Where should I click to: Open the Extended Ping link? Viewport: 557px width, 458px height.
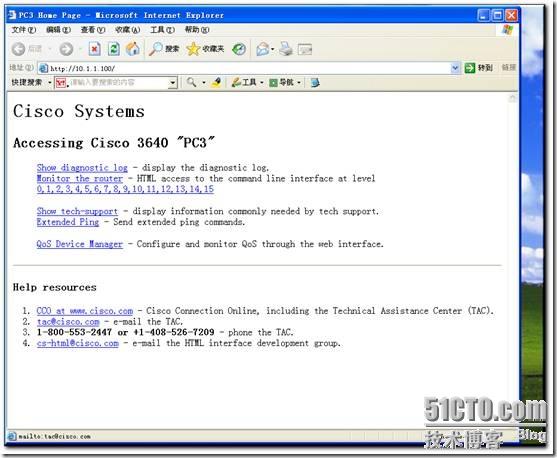68,222
